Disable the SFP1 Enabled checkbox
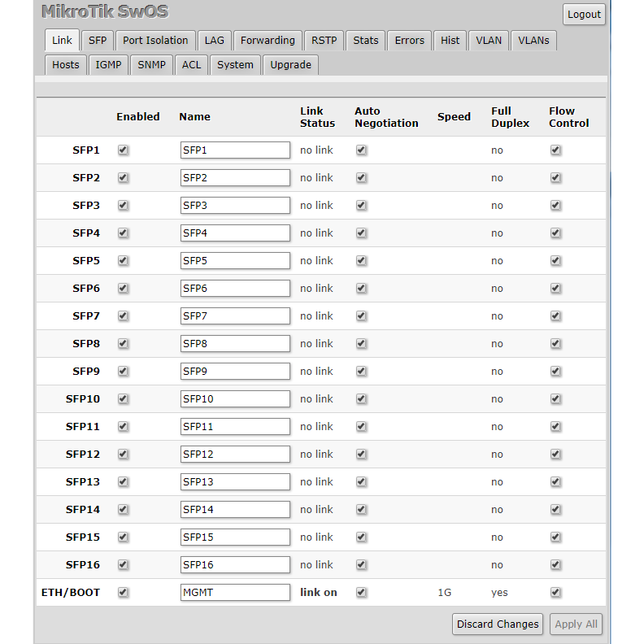The width and height of the screenshot is (644, 644). point(123,150)
